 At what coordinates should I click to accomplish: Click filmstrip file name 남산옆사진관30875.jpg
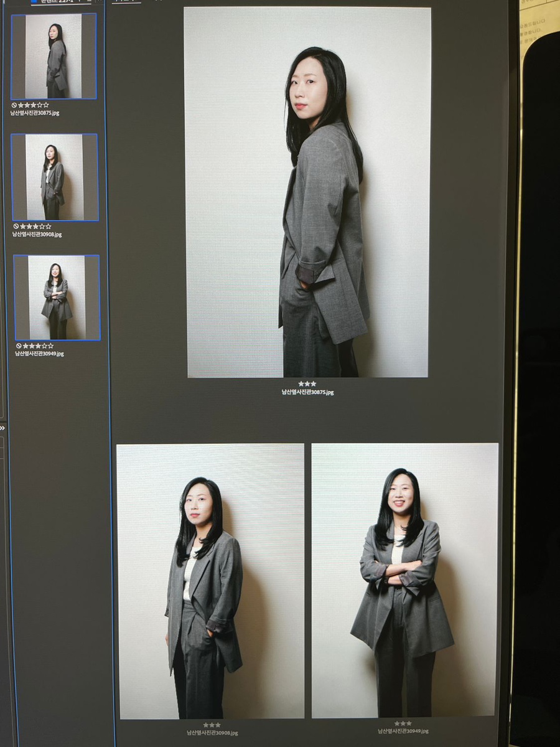35,113
